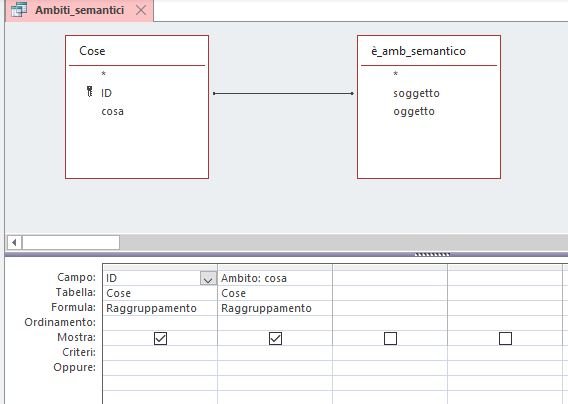Check Mostra checkbox in fourth empty column
The image size is (568, 404).
(505, 338)
